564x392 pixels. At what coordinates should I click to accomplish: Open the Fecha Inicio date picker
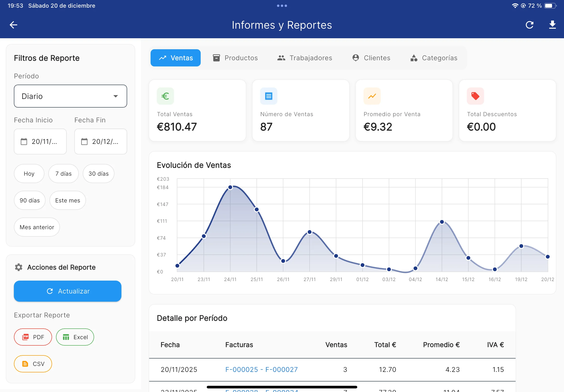pyautogui.click(x=40, y=142)
